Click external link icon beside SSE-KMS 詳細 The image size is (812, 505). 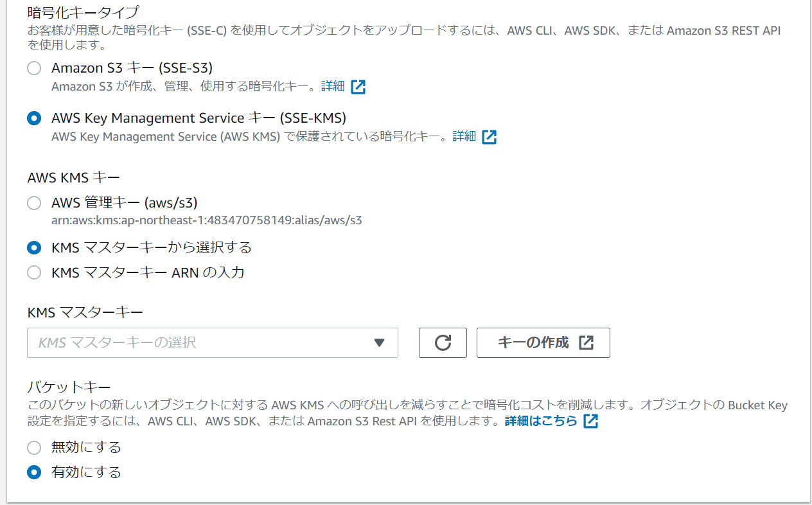pyautogui.click(x=490, y=137)
